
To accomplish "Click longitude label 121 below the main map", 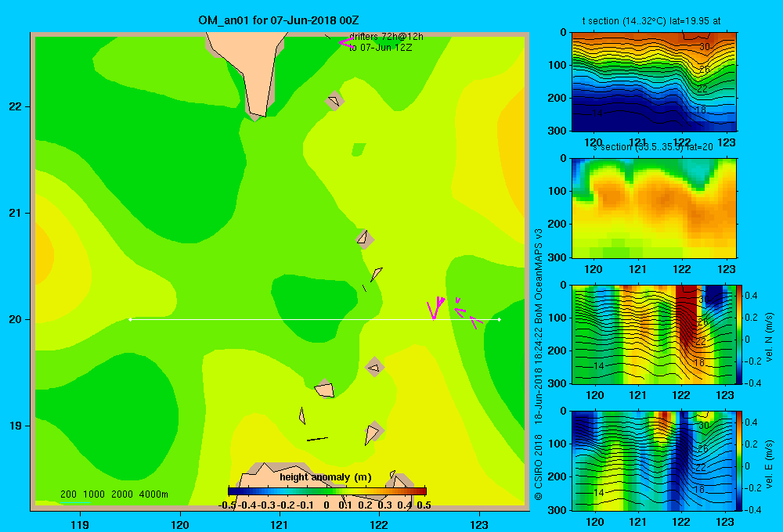I will click(x=280, y=524).
